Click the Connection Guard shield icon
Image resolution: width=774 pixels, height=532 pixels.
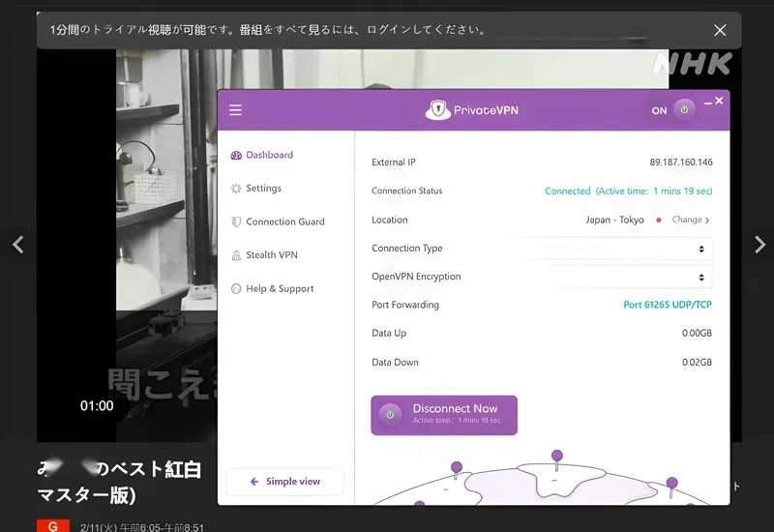pos(236,222)
